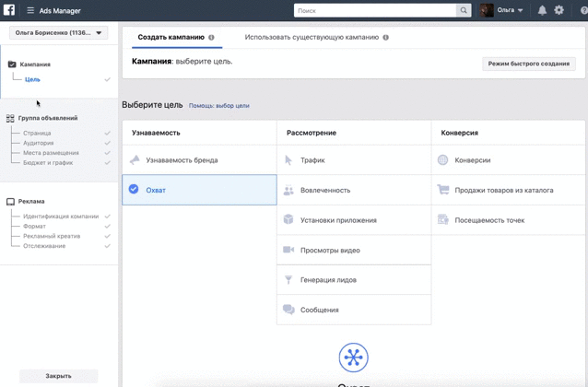Open the Ольга Борисенко account dropdown
Viewport: 588px width, 387px height.
click(58, 33)
